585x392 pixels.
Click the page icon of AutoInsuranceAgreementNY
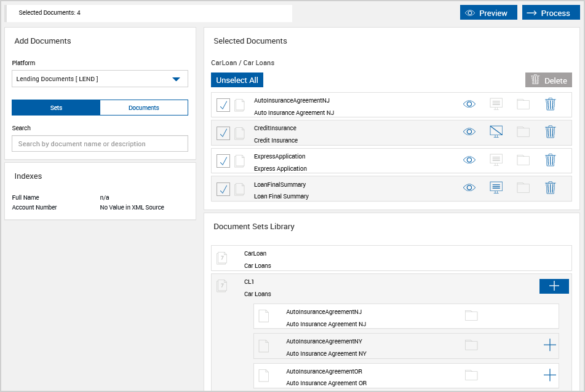point(264,346)
